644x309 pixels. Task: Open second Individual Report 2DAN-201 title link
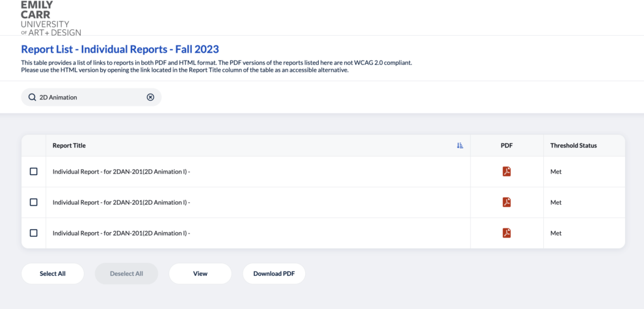pyautogui.click(x=121, y=202)
